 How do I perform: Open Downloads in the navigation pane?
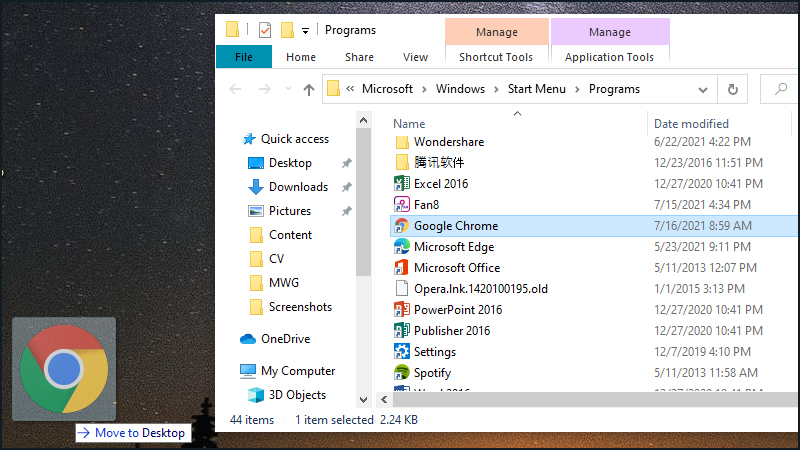pos(298,187)
